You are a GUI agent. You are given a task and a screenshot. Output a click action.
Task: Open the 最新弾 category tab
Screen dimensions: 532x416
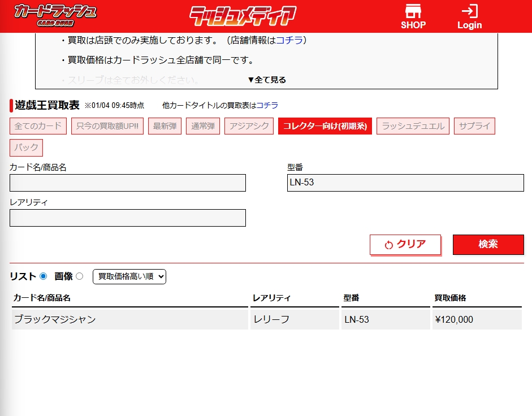point(165,126)
